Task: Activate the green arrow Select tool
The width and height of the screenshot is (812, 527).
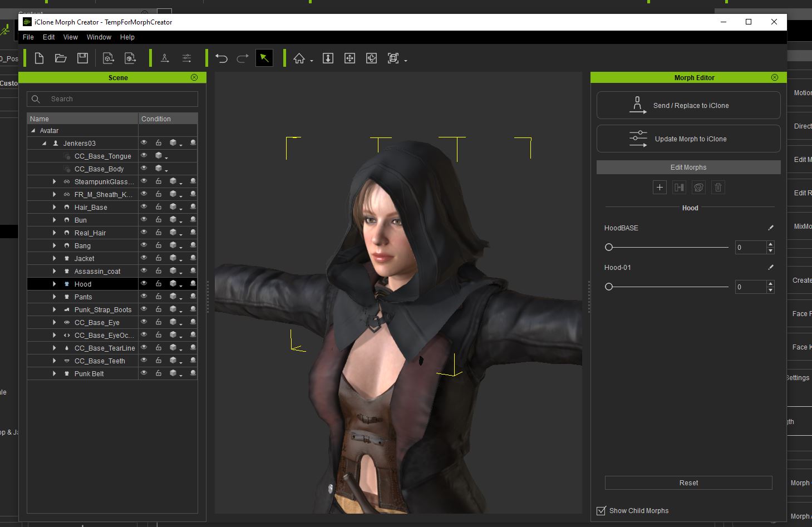Action: (264, 58)
